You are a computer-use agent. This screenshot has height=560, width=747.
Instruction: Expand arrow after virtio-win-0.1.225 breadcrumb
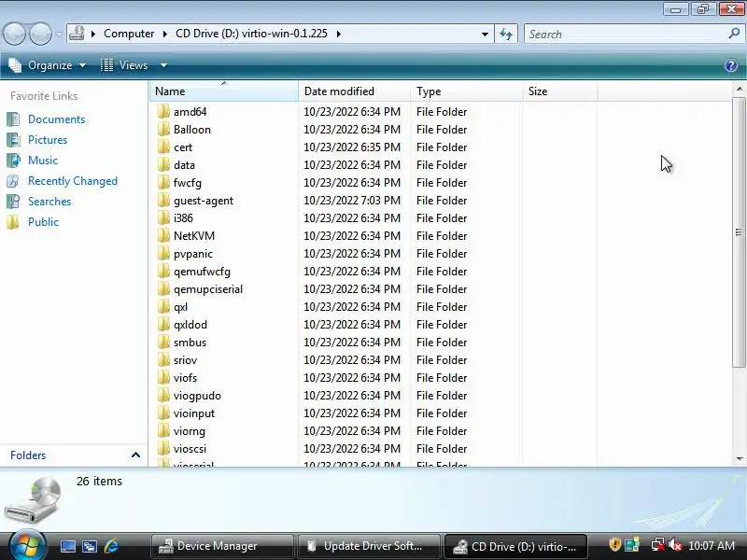[338, 34]
